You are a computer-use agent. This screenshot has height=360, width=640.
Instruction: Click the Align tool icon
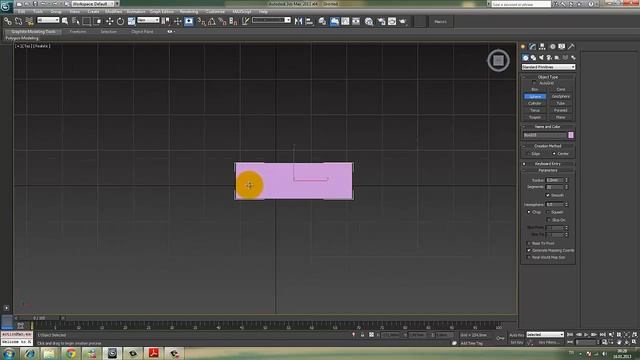(x=309, y=21)
